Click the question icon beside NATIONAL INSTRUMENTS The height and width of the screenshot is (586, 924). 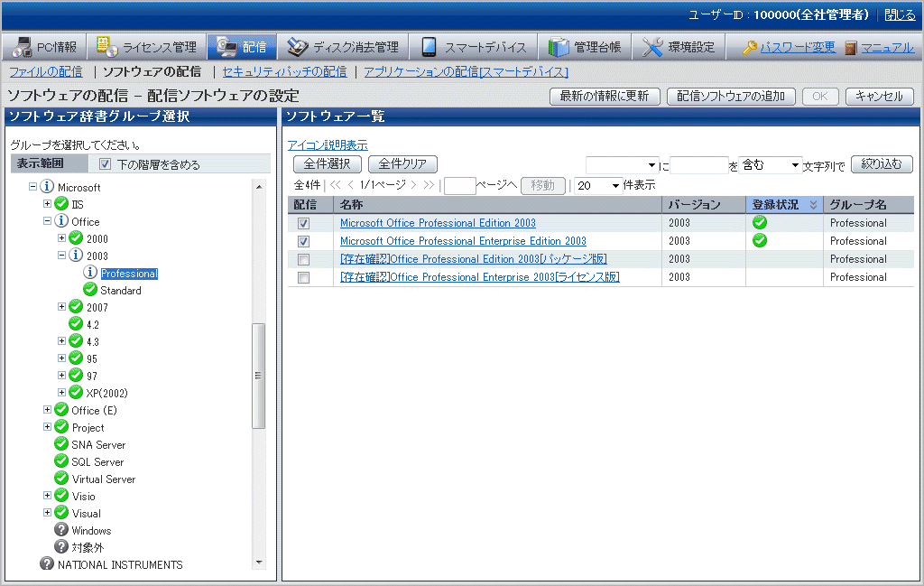pyautogui.click(x=47, y=563)
